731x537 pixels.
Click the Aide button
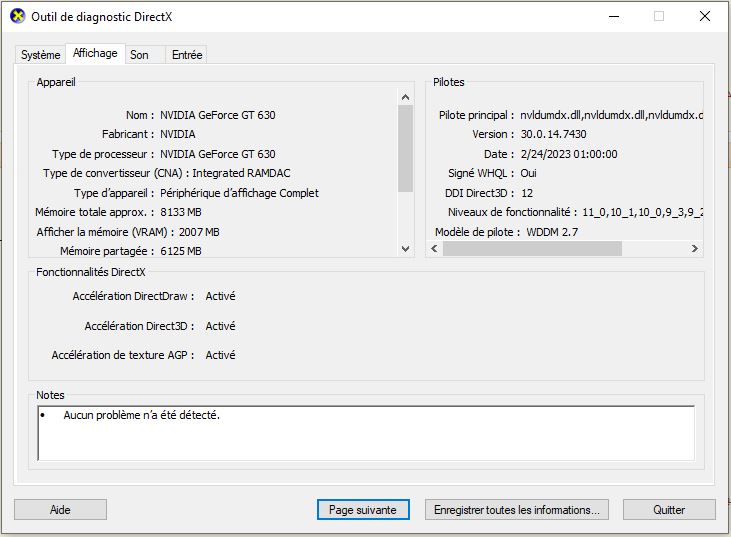(x=60, y=509)
